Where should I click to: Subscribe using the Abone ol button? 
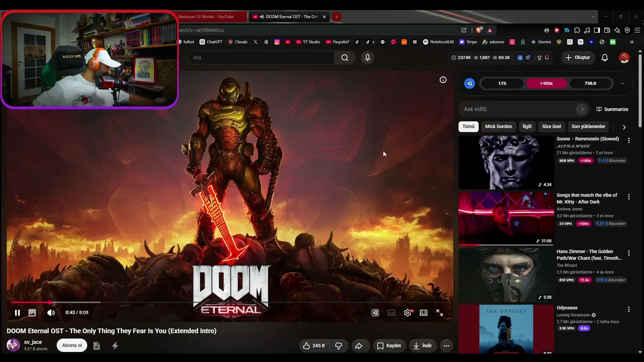[x=72, y=345]
